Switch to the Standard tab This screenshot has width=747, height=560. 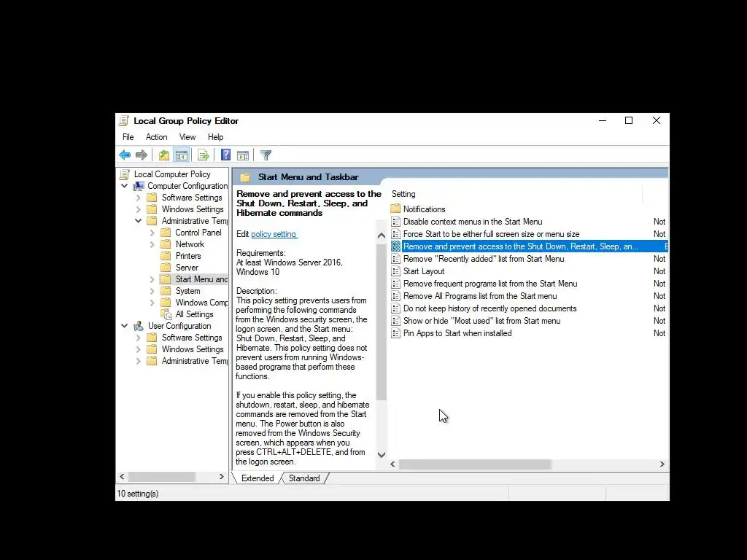(304, 478)
